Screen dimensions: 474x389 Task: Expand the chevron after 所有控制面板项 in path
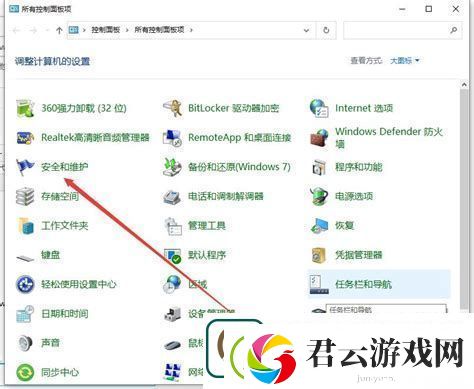(x=191, y=30)
